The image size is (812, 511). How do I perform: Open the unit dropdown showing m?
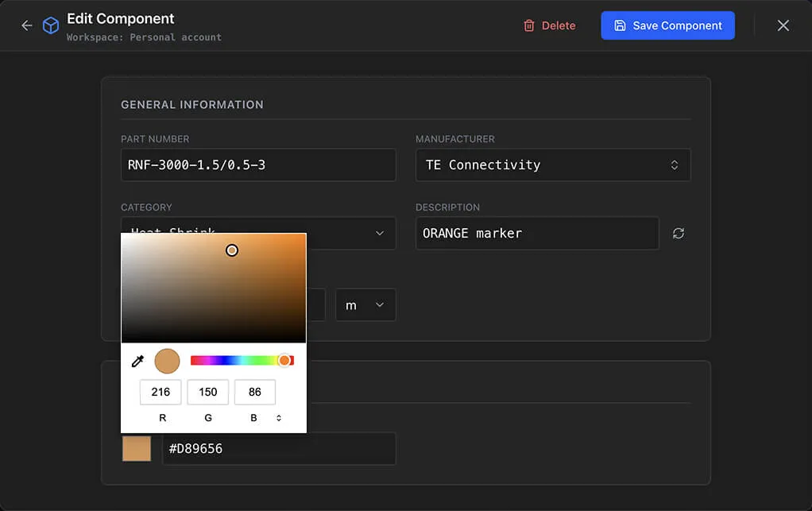click(365, 304)
